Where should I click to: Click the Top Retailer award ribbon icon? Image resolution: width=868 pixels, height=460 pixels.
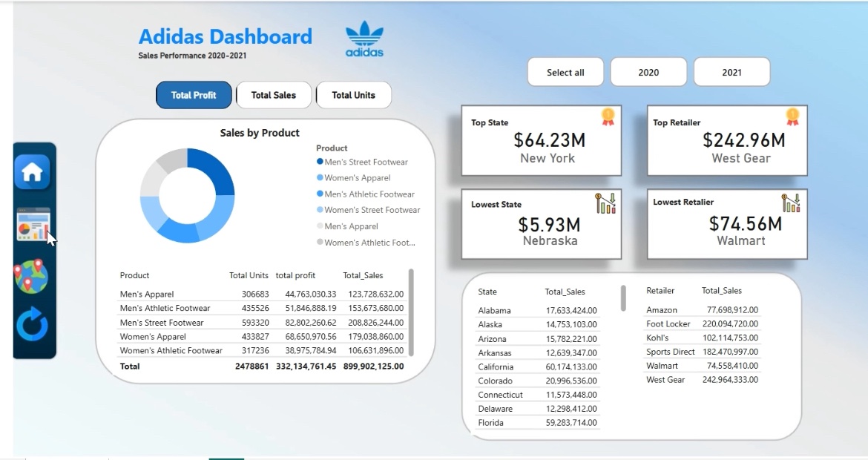(793, 116)
